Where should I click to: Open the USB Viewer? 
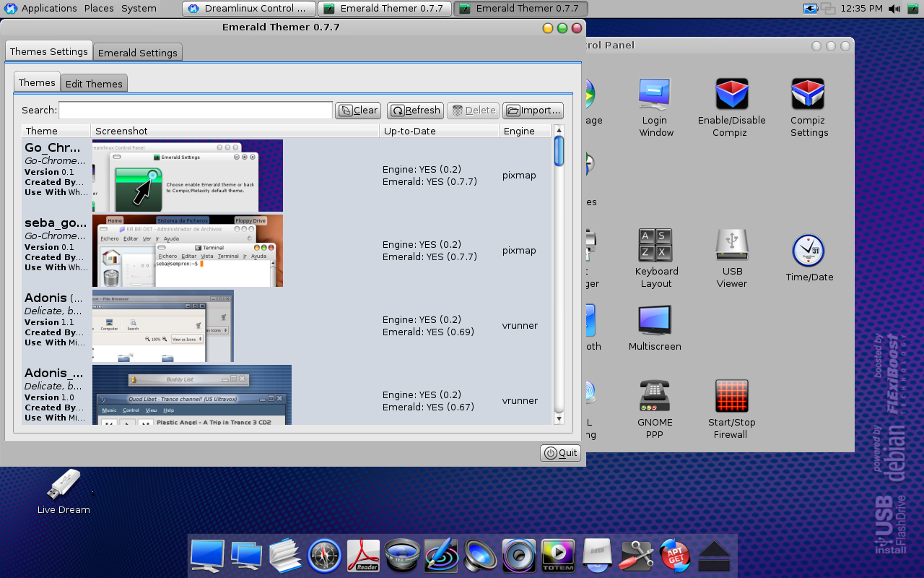click(x=731, y=245)
